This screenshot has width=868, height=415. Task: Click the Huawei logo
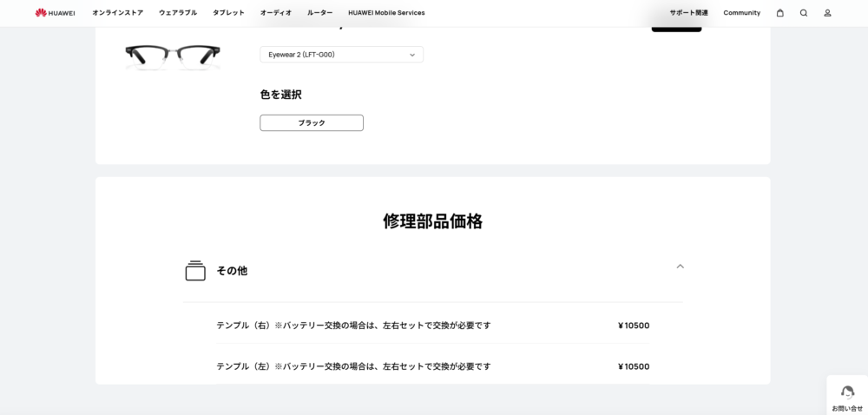pos(55,13)
